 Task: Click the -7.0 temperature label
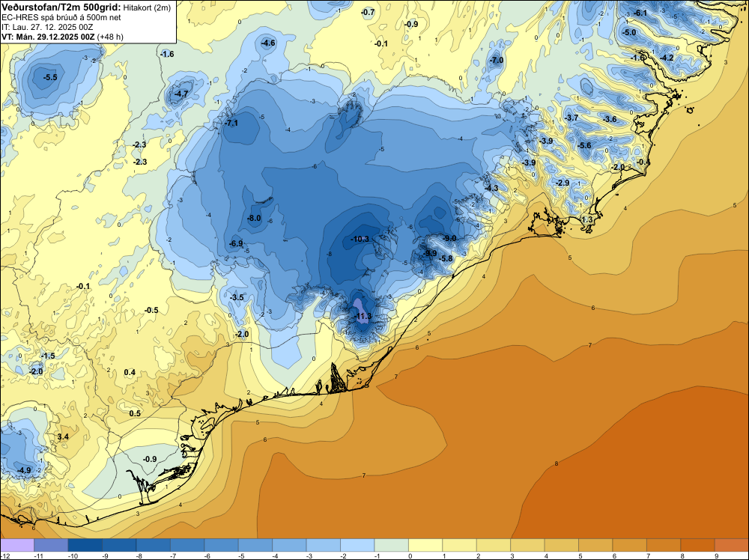point(497,60)
